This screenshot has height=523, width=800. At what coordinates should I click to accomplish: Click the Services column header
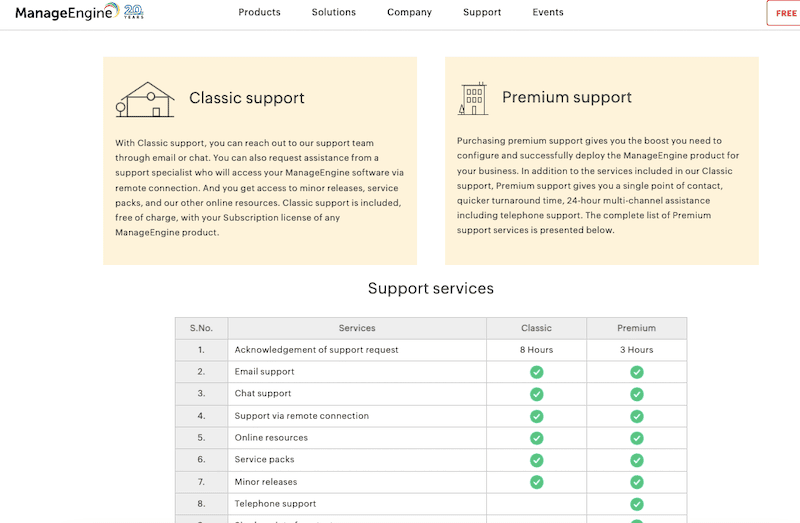(357, 328)
